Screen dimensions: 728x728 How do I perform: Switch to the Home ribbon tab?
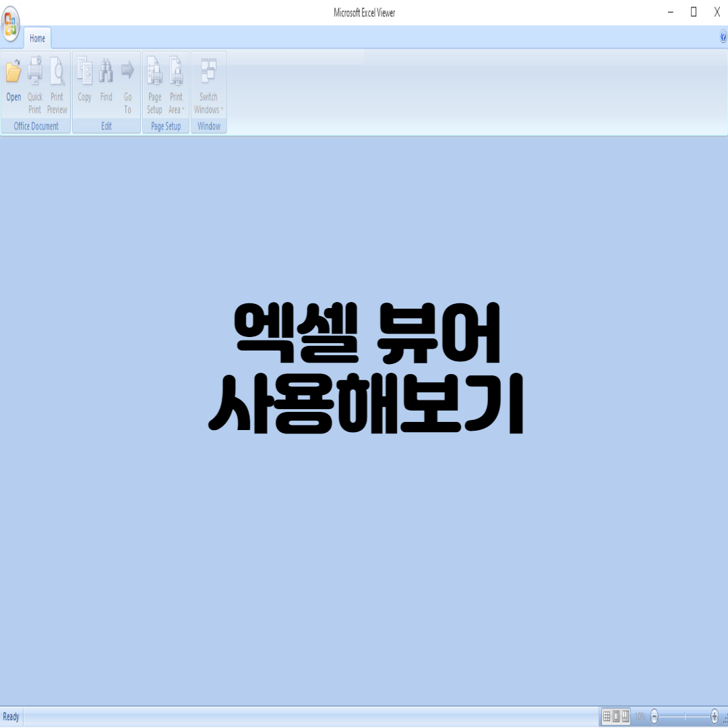37,38
